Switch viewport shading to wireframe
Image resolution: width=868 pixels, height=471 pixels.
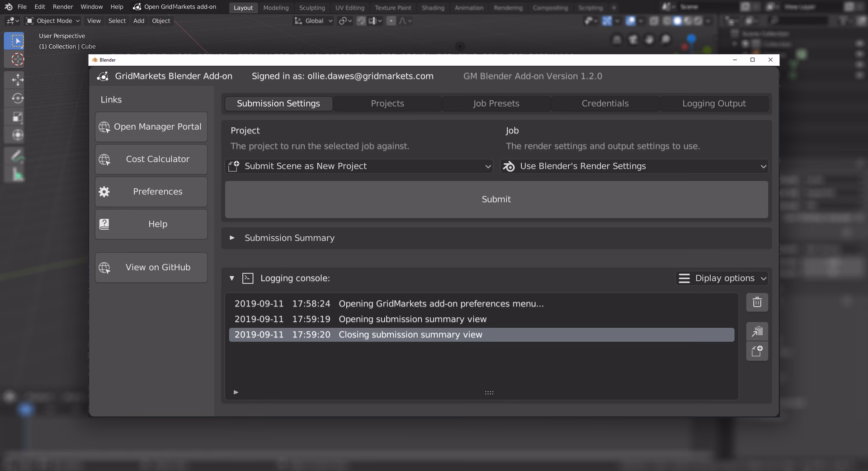point(667,21)
